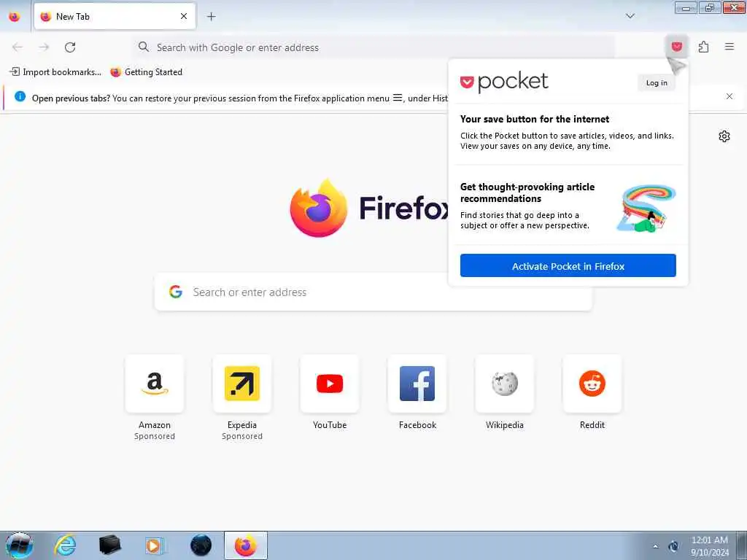
Task: Click the Google search box on page
Action: 373,292
